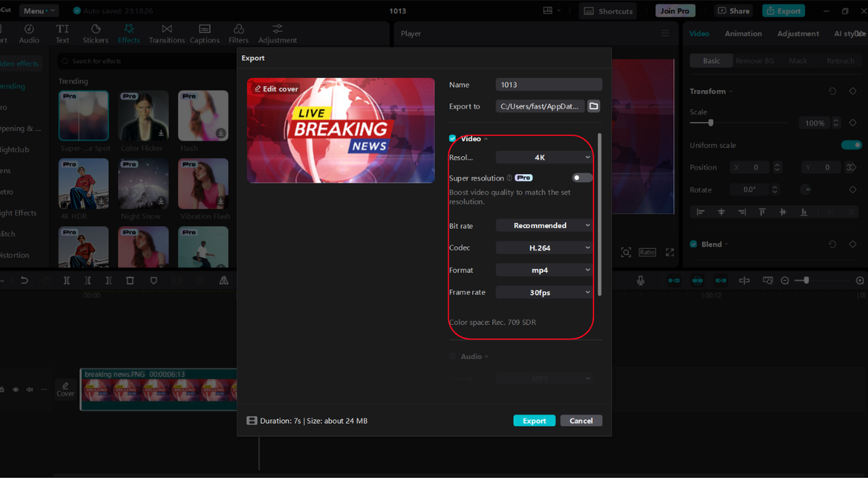Switch to the right-panel Adjustment tab

pos(798,33)
